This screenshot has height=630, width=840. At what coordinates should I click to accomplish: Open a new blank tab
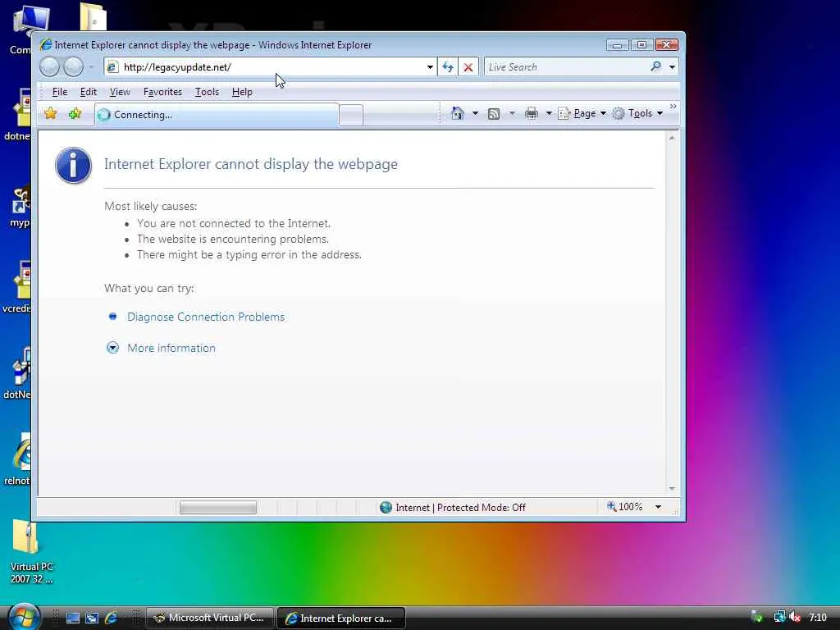pos(351,116)
